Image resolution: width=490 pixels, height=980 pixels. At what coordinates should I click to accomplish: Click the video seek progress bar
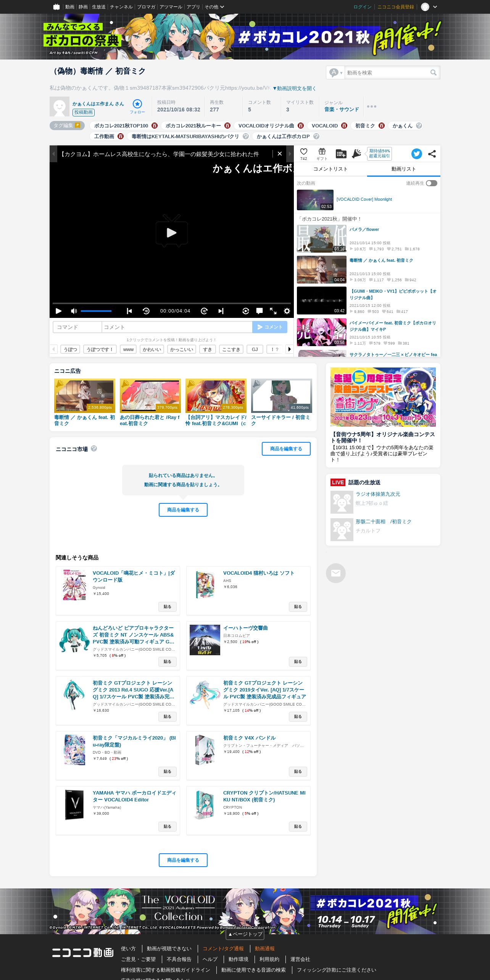point(172,303)
